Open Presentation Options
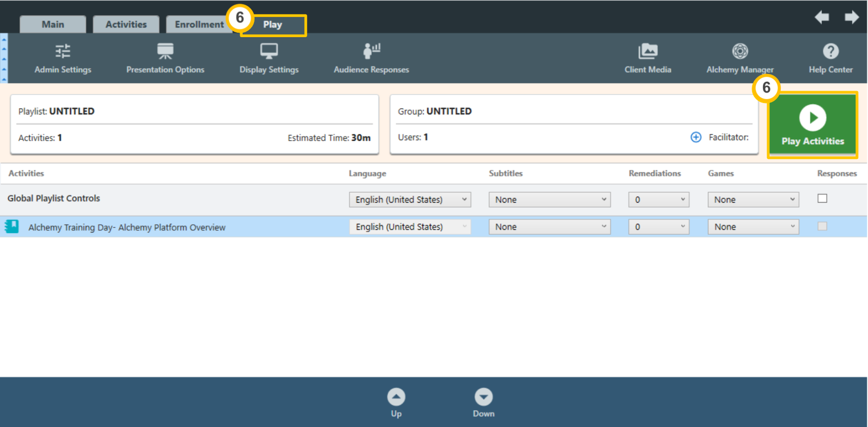This screenshot has width=868, height=427. coord(165,58)
